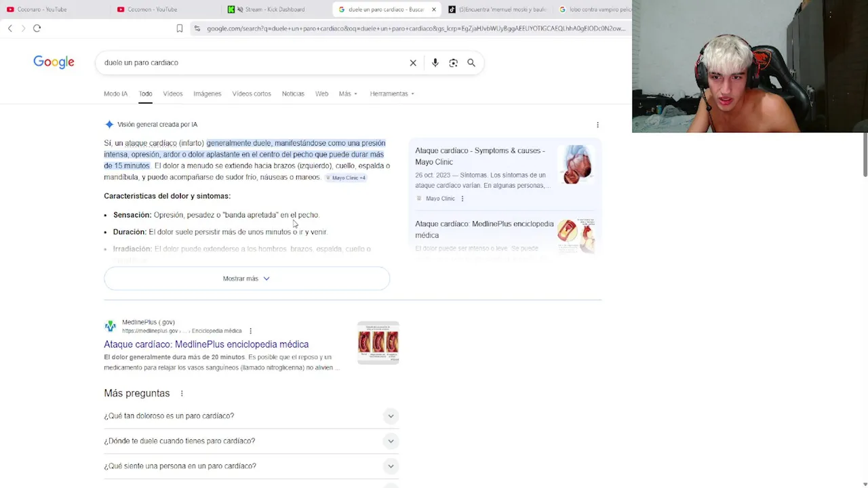Open Google Lens image search icon
The width and height of the screenshot is (868, 488).
453,62
